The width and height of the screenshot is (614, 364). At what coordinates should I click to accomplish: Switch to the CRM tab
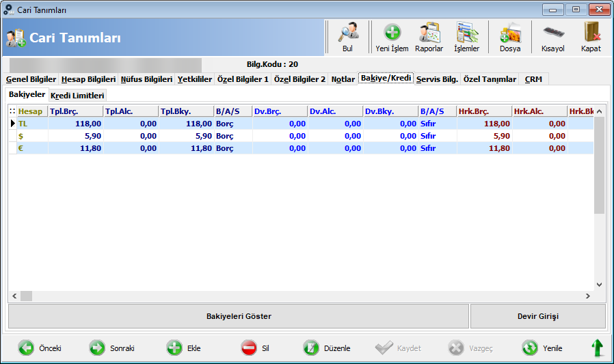[x=533, y=79]
